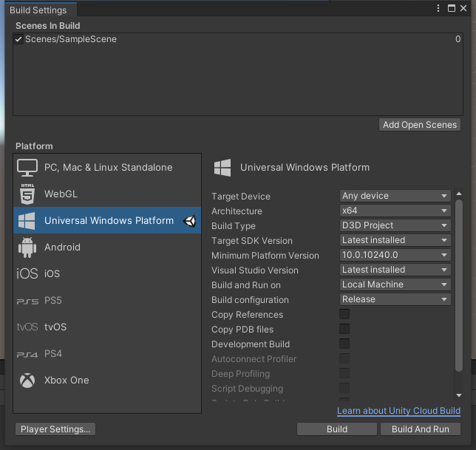
Task: Click the Minimum Platform Version label
Action: [265, 256]
